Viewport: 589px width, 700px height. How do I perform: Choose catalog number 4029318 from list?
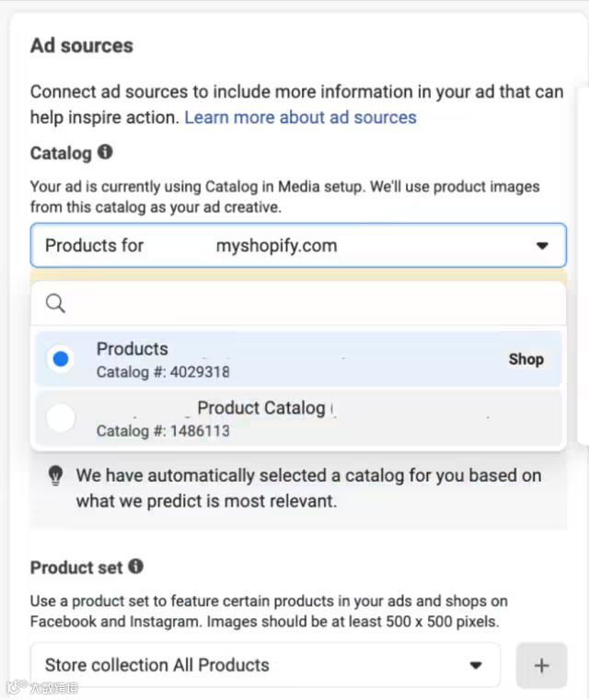click(x=163, y=372)
